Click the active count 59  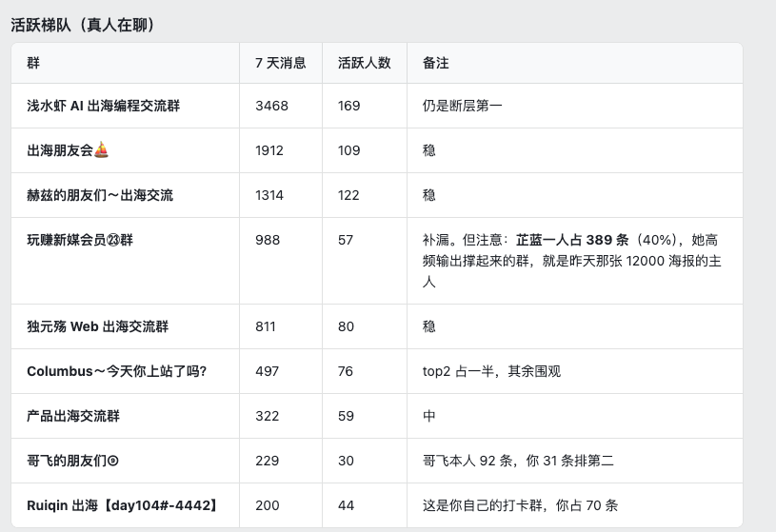[x=346, y=416]
